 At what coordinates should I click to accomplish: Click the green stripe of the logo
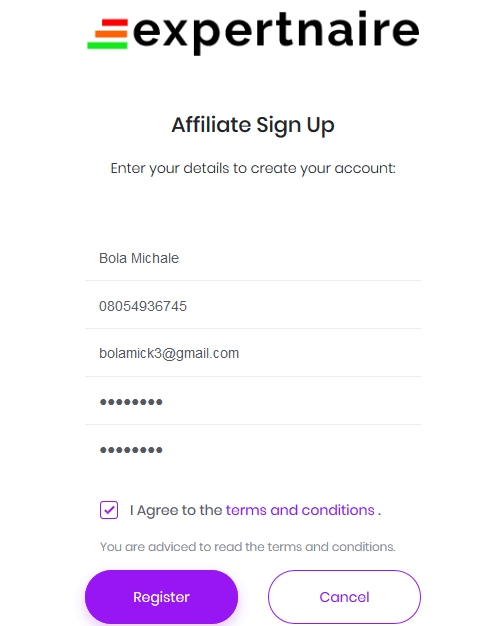coord(107,44)
